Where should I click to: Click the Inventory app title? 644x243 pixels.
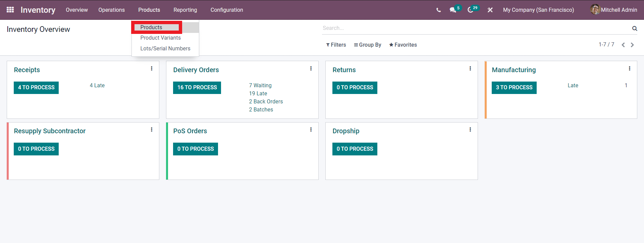coord(38,10)
